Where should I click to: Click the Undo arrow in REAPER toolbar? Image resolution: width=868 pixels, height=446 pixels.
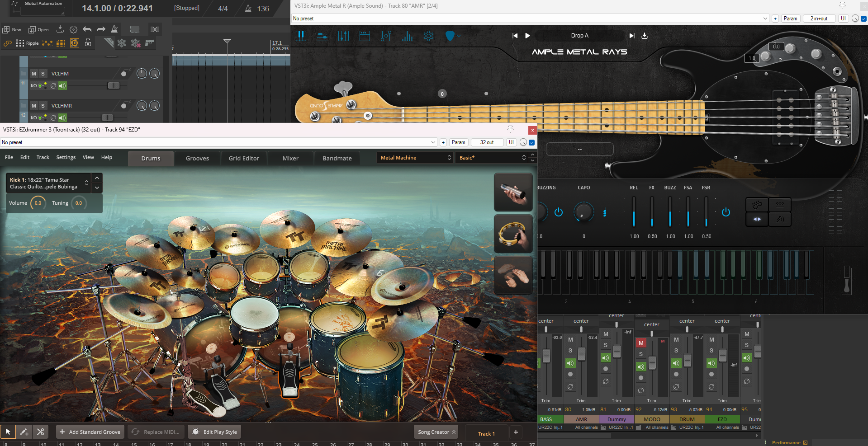(87, 29)
